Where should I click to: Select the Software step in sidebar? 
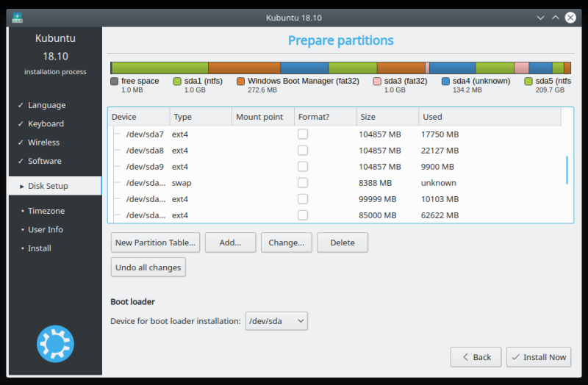[x=45, y=161]
